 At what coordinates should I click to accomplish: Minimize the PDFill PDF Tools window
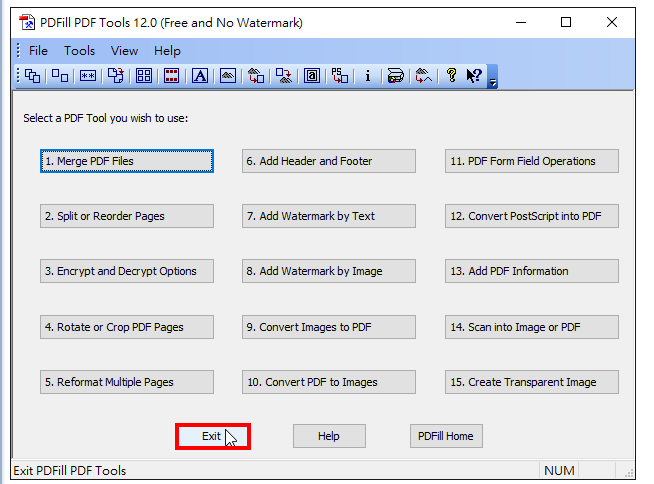click(x=521, y=23)
